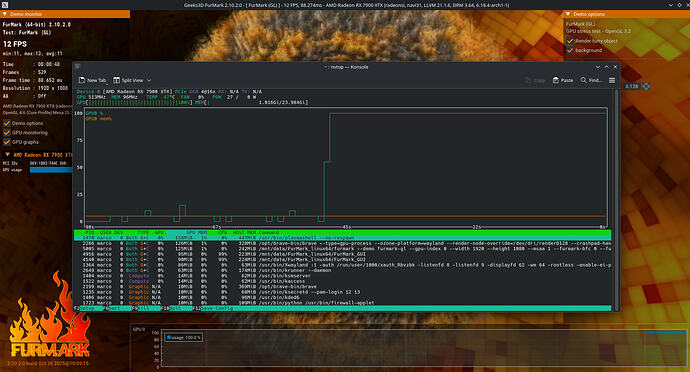Click the GPU MEM column header in nvtop
690x372 pixels.
[x=196, y=232]
